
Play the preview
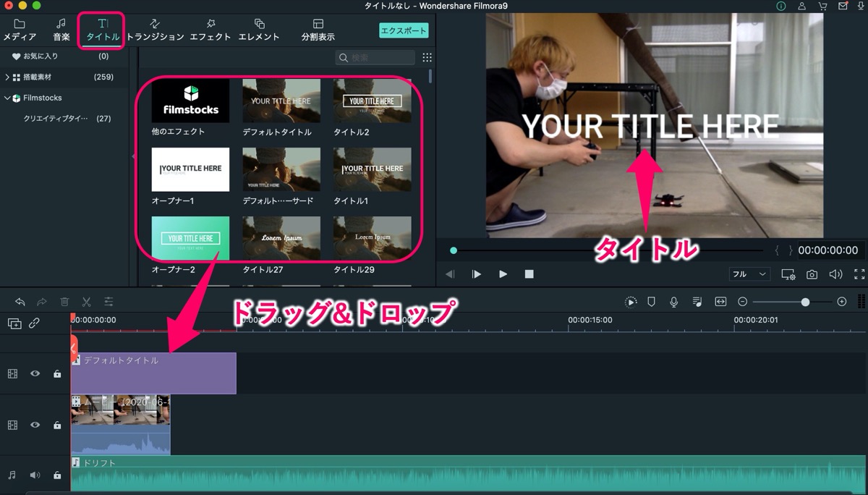click(x=503, y=274)
